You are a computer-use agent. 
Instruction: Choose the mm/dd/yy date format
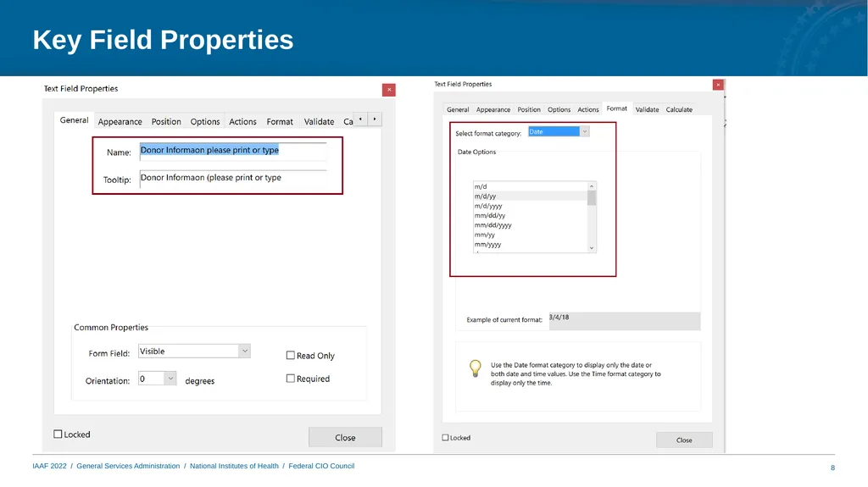[531, 215]
